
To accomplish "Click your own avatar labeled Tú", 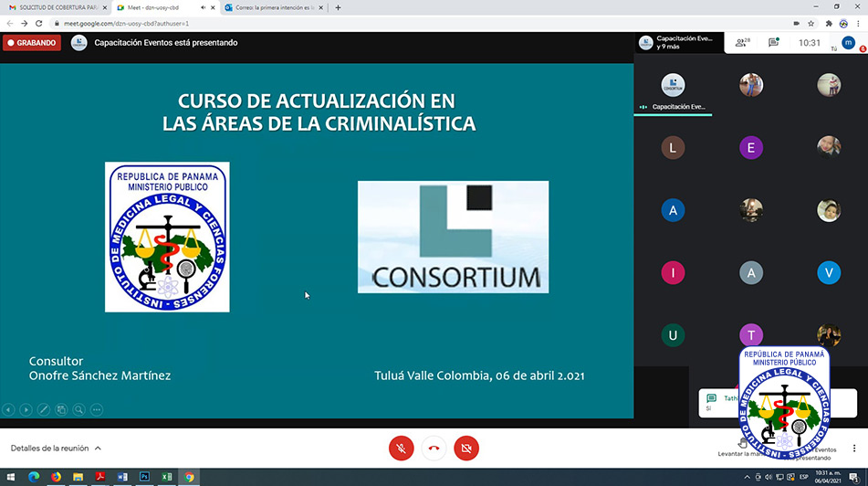I will (x=848, y=43).
